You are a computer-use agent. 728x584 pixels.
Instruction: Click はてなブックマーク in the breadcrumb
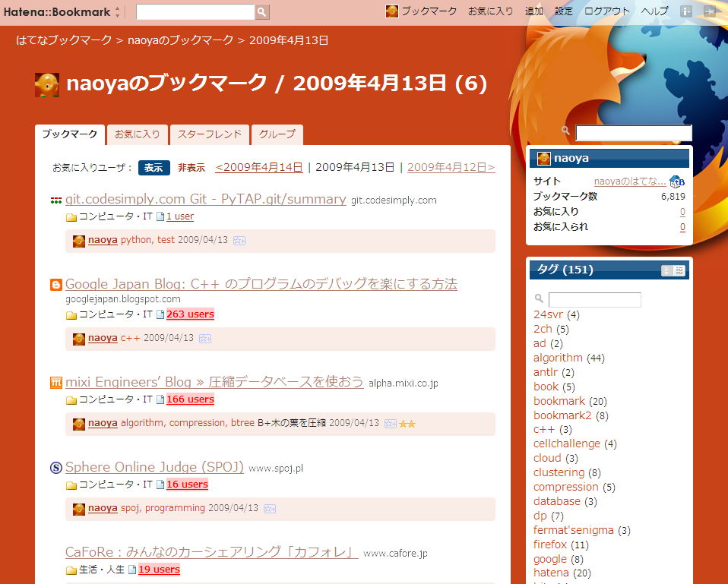(64, 40)
